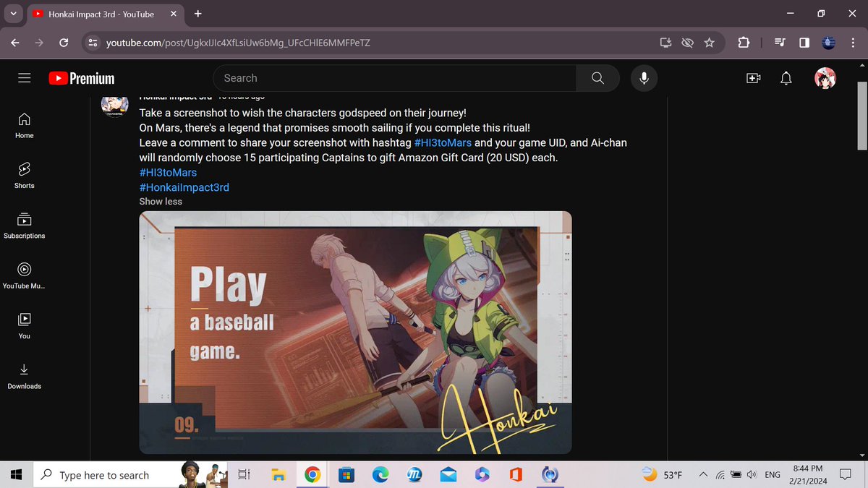This screenshot has height=488, width=868.
Task: Click the address bar URL
Action: (238, 43)
